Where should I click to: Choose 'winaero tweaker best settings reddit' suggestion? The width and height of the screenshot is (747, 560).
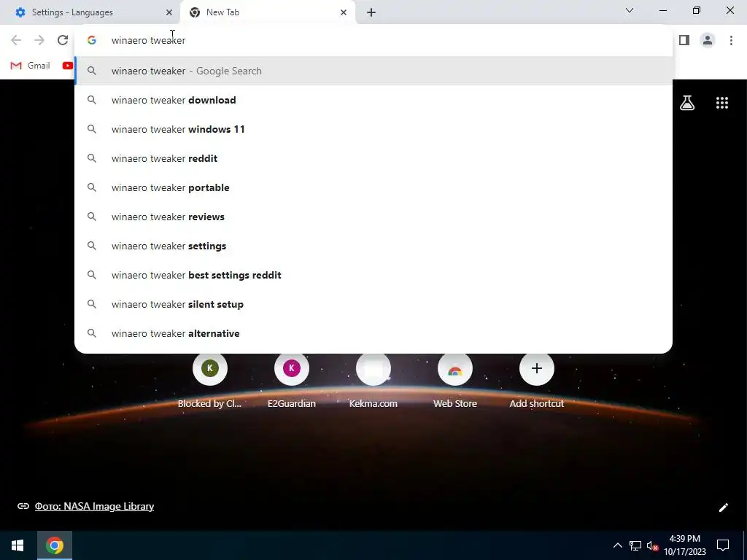click(373, 275)
